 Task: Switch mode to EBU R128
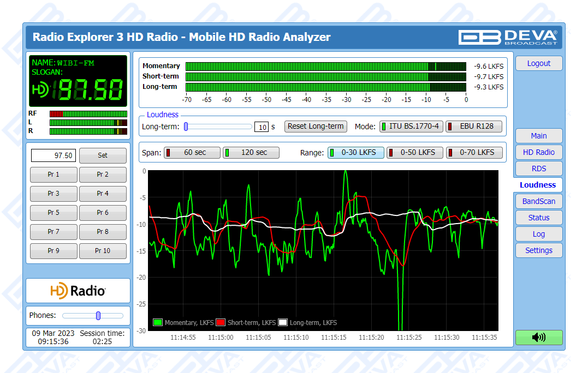(474, 126)
